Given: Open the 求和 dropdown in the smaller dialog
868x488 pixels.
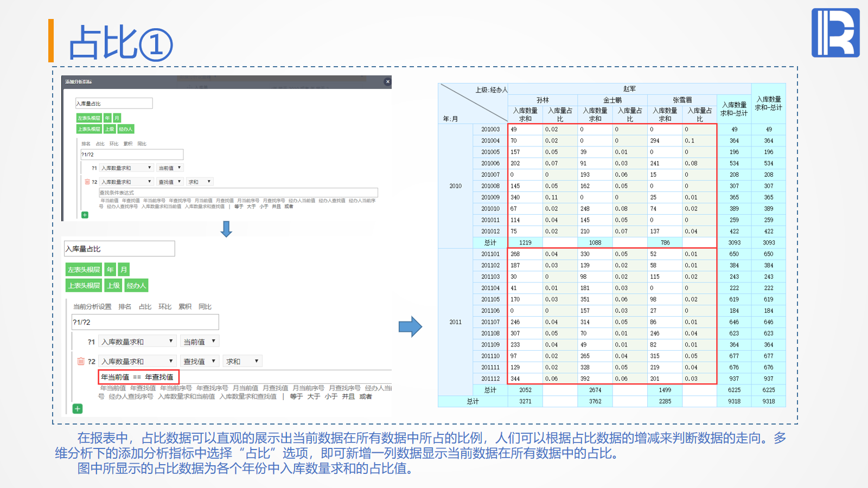Looking at the screenshot, I should [x=200, y=182].
